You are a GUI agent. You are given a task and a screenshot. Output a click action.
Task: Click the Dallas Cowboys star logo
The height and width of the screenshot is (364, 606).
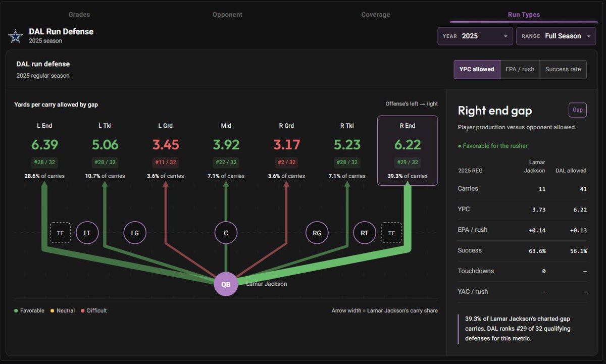[x=16, y=36]
